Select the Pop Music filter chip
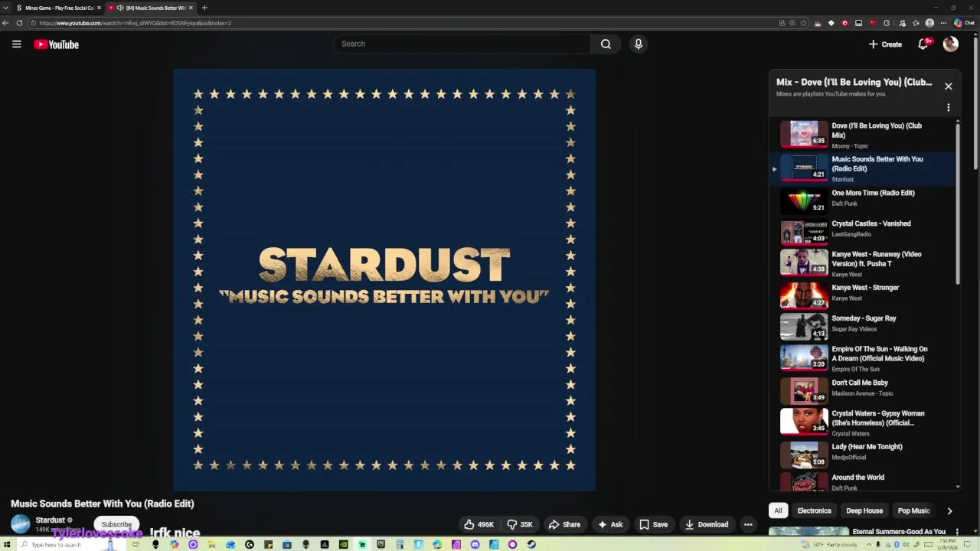Screen dimensions: 980x551 tap(913, 510)
